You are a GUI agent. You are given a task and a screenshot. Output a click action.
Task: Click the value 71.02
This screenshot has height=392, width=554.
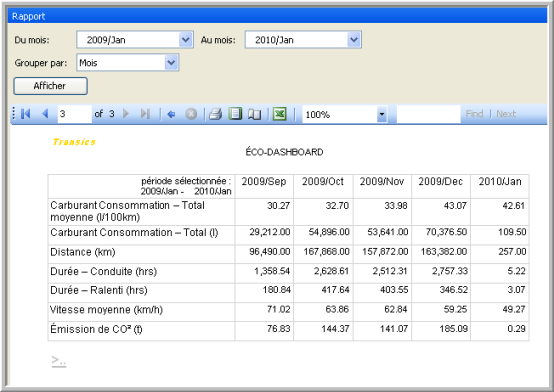tap(278, 309)
